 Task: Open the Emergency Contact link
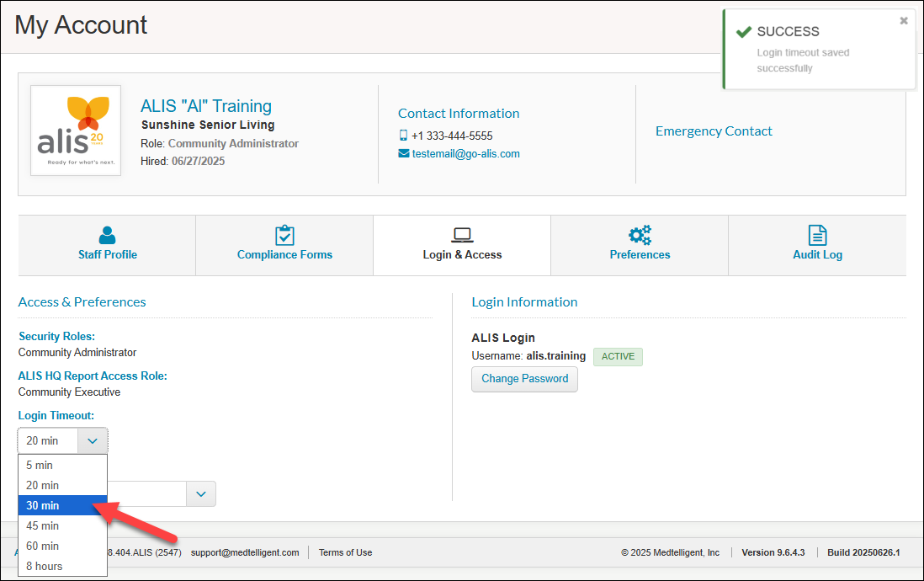click(x=714, y=131)
